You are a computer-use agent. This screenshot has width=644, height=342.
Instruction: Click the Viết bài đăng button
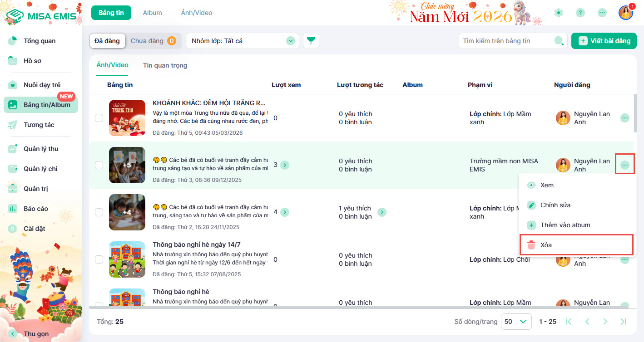pos(604,41)
